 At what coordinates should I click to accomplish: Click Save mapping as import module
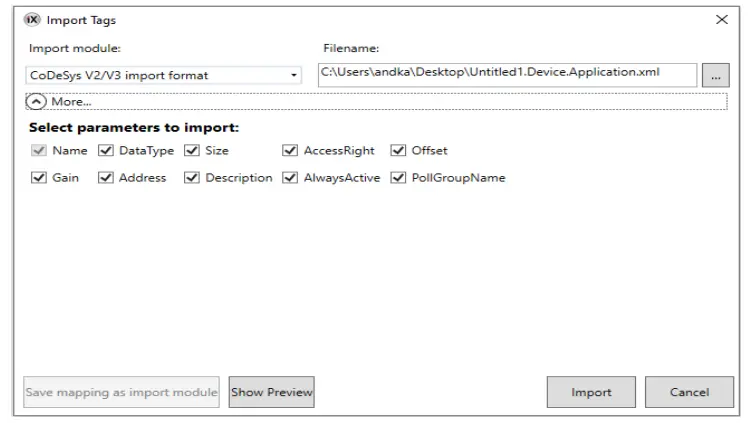pos(121,392)
